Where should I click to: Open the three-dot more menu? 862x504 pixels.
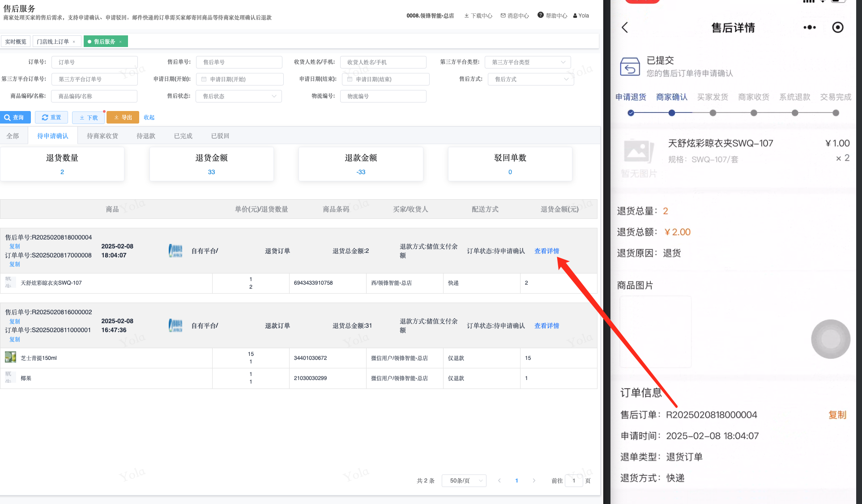(x=809, y=28)
